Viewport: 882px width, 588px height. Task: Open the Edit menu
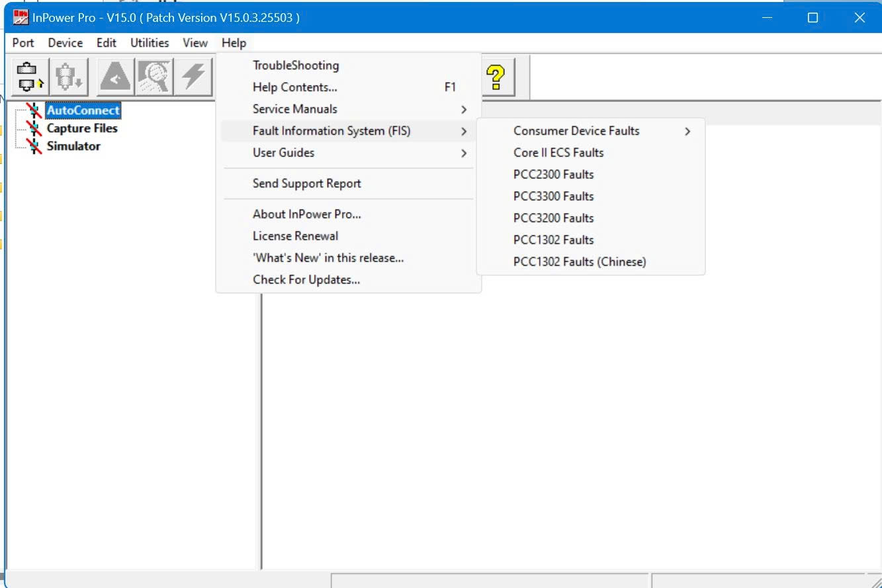pyautogui.click(x=107, y=43)
